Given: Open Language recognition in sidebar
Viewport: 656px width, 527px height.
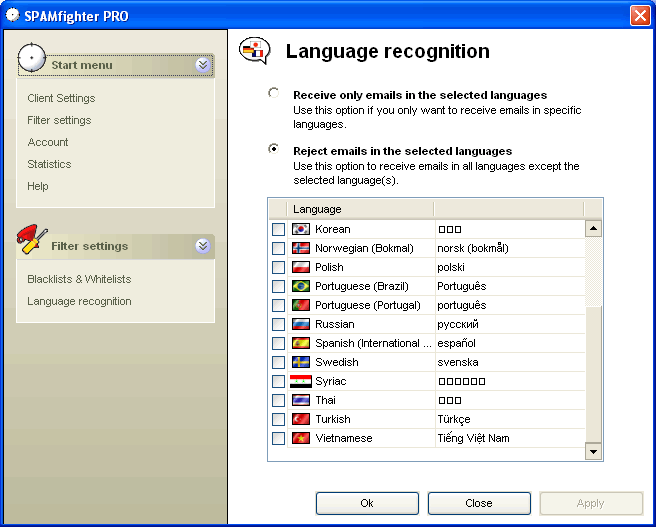Looking at the screenshot, I should click(x=79, y=301).
